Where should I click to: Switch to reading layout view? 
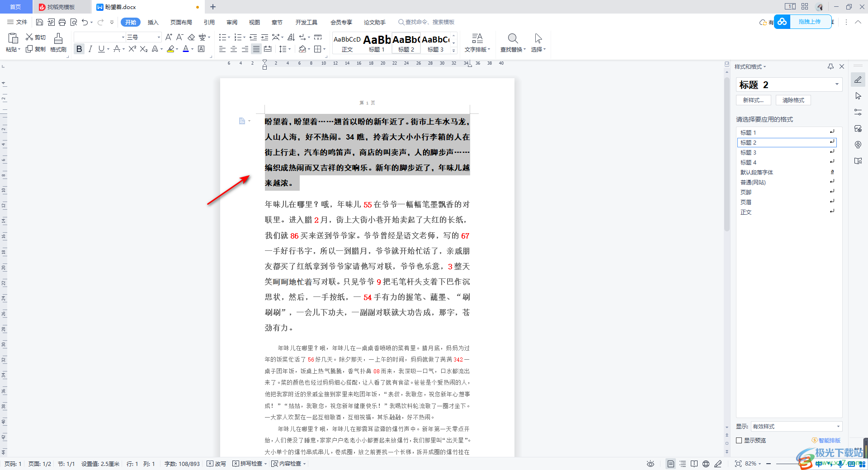(694, 464)
